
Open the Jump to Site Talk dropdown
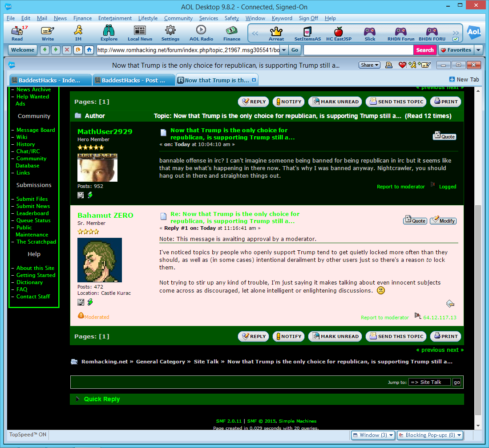tap(429, 382)
